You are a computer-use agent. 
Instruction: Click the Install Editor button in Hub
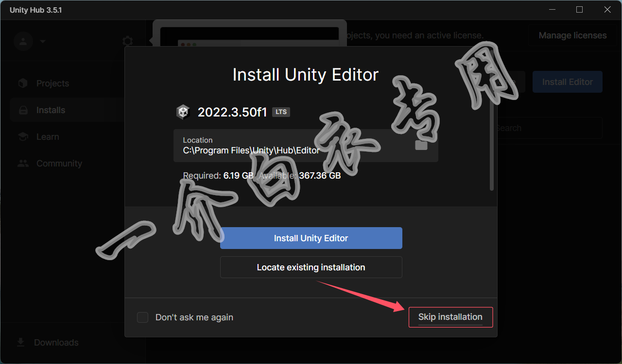pyautogui.click(x=568, y=82)
